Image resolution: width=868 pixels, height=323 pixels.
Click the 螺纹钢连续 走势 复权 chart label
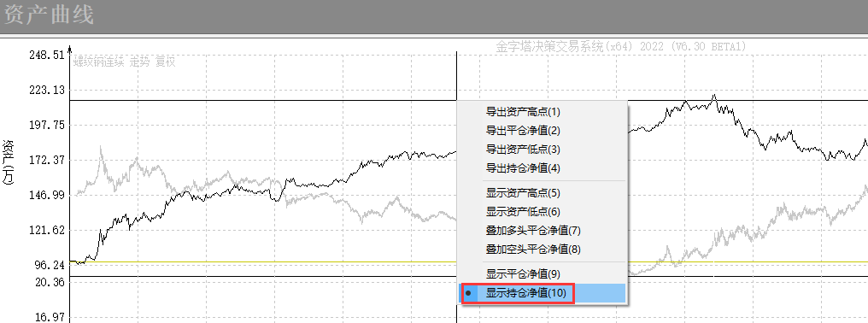pos(125,62)
